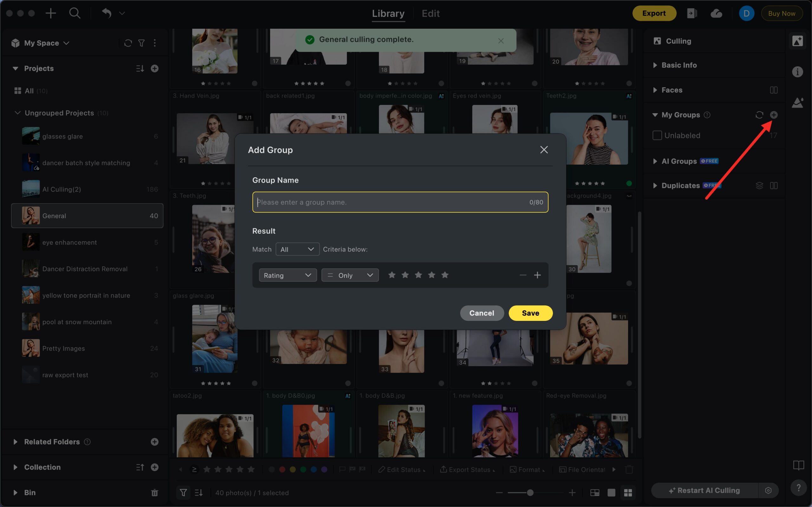Click the undo arrow in top toolbar

tap(107, 13)
